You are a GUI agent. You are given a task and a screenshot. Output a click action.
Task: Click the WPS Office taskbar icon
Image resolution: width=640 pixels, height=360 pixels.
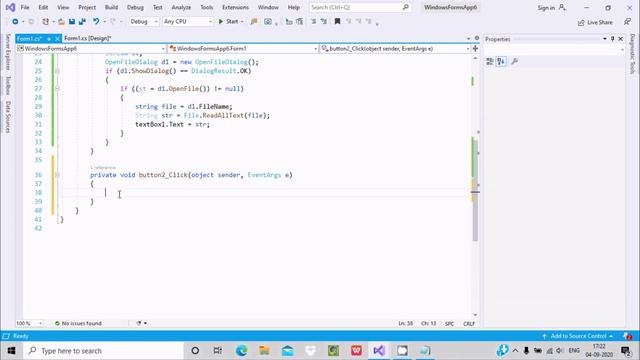tap(356, 351)
